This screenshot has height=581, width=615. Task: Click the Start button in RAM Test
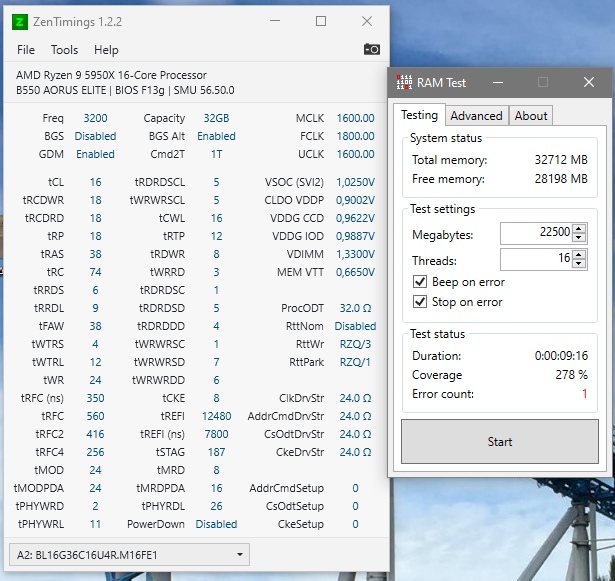500,441
